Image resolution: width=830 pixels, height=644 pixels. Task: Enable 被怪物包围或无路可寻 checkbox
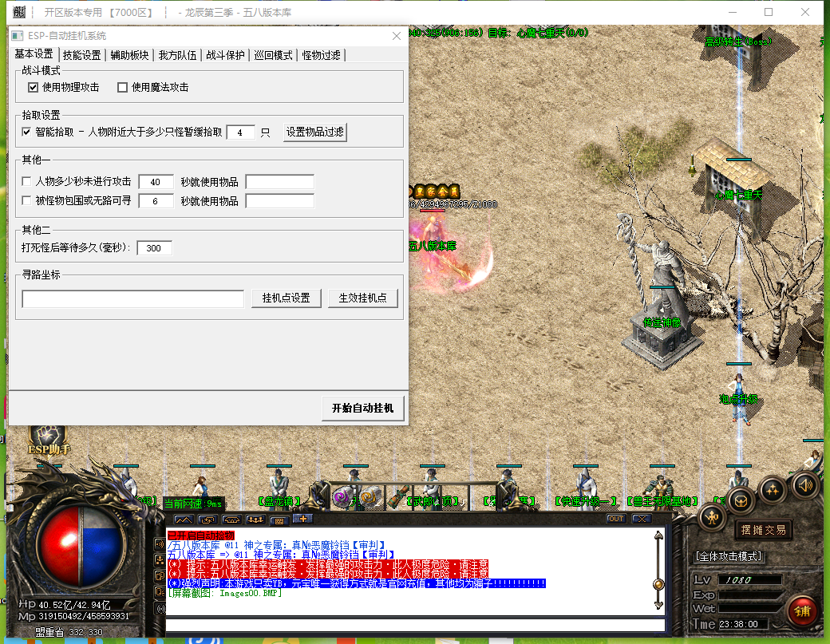(x=26, y=200)
